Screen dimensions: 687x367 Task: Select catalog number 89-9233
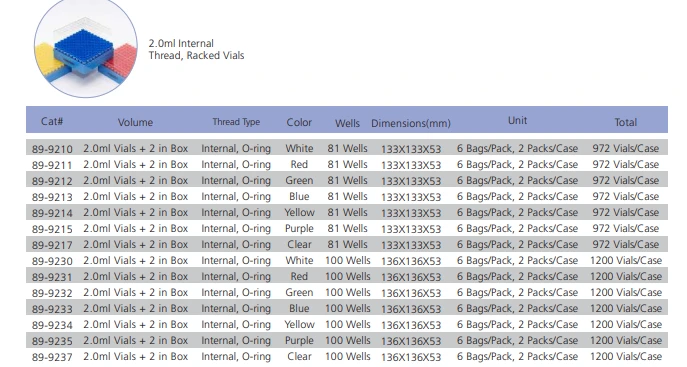[x=52, y=309]
